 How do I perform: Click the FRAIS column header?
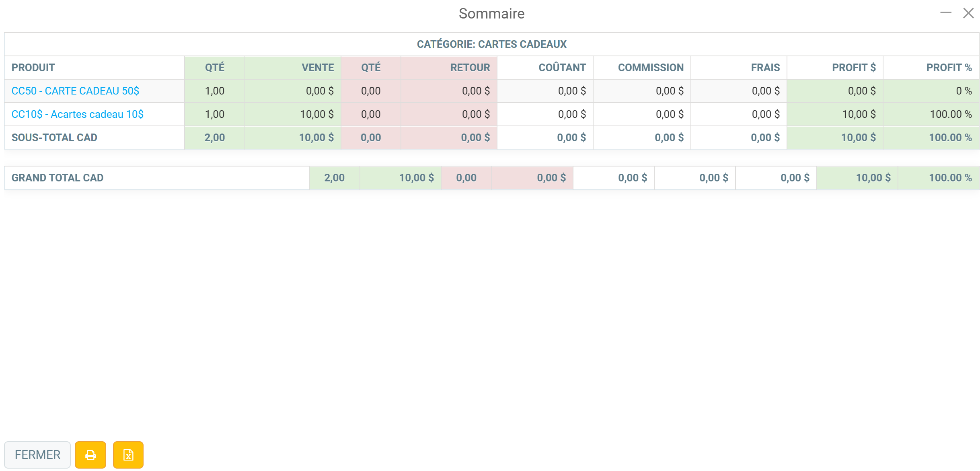[765, 68]
